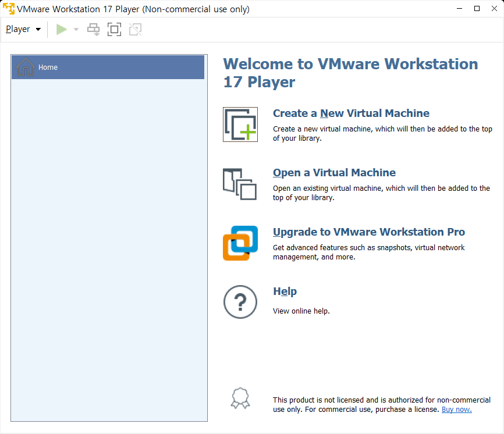504x434 pixels.
Task: Maximize the VMware Player window
Action: pos(477,9)
